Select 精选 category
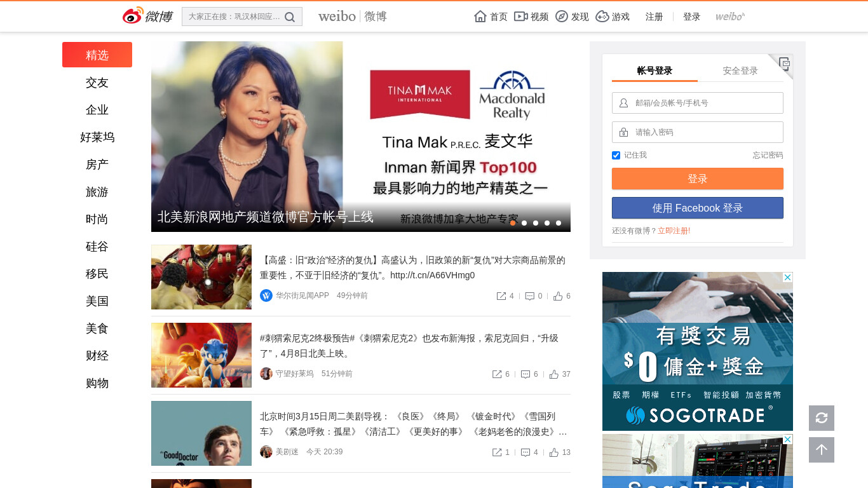Screen dimensions: 868x488 click(x=97, y=55)
